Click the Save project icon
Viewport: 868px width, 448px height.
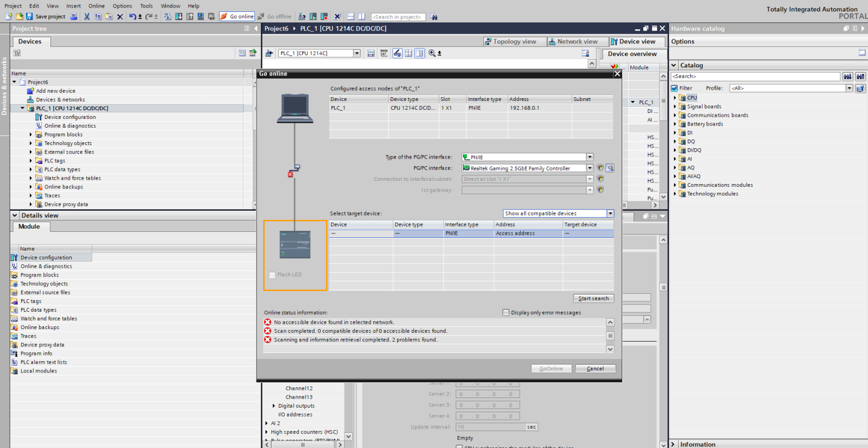point(29,16)
